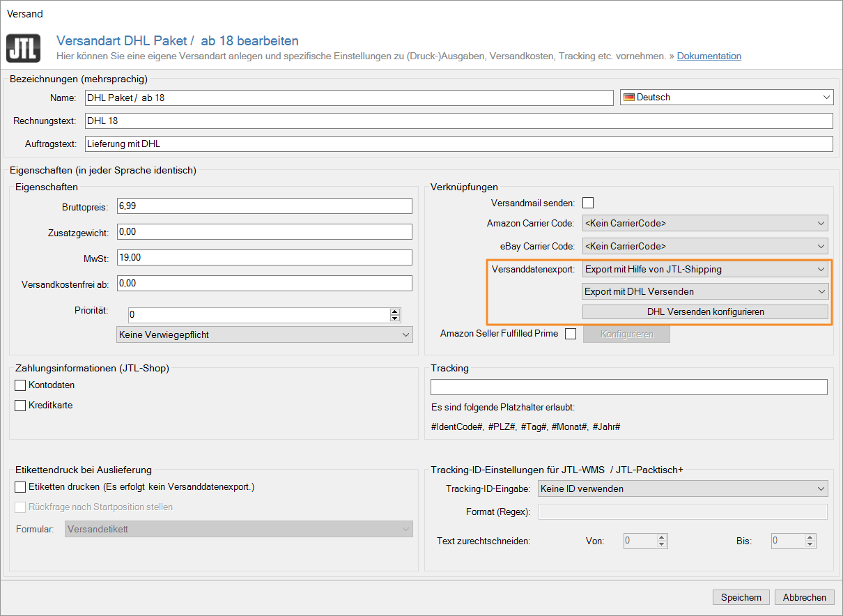Image resolution: width=843 pixels, height=616 pixels.
Task: Click the Speichern button
Action: (x=741, y=597)
